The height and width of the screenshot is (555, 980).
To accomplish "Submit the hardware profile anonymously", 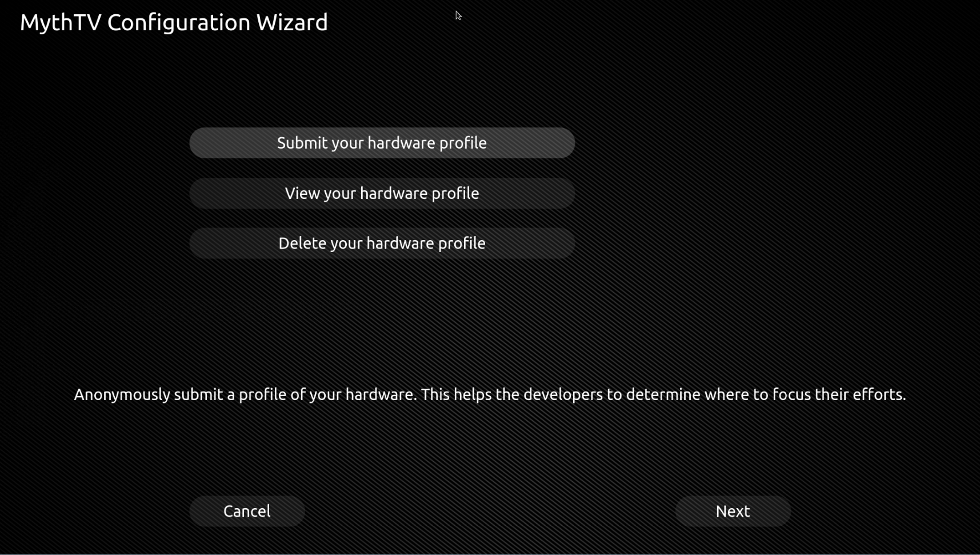I will click(x=382, y=143).
